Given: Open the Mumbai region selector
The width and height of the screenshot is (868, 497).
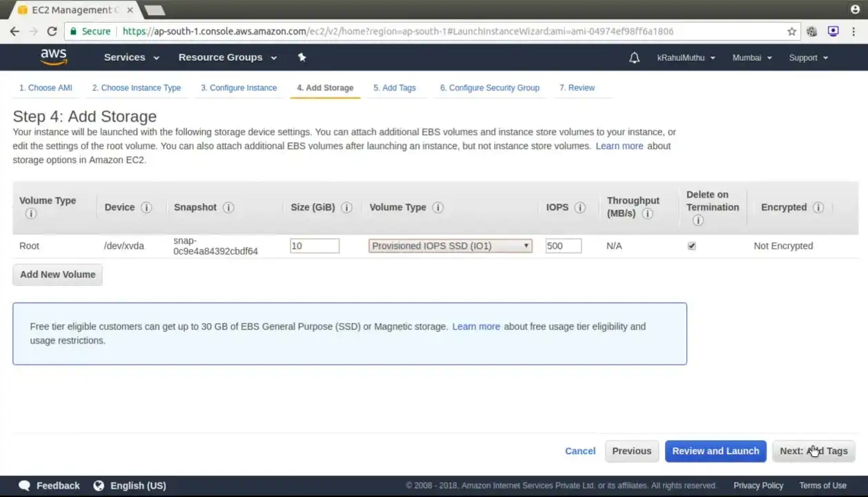Looking at the screenshot, I should [752, 58].
